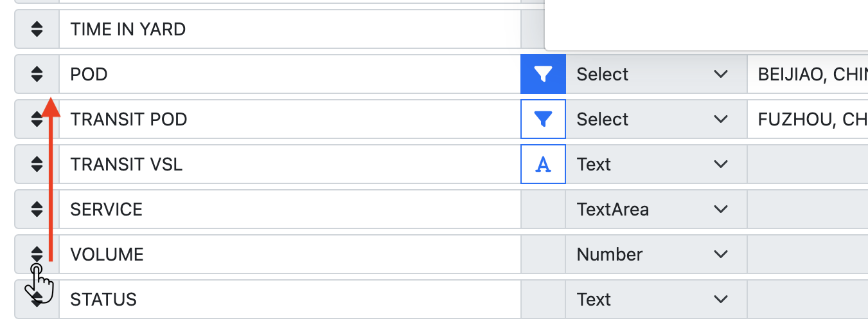This screenshot has height=332, width=868.
Task: Click the FUZHOU options value field
Action: pos(808,120)
